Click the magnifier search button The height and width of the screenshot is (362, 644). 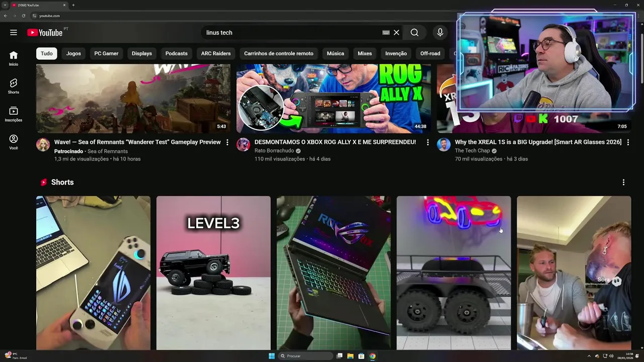coord(414,33)
